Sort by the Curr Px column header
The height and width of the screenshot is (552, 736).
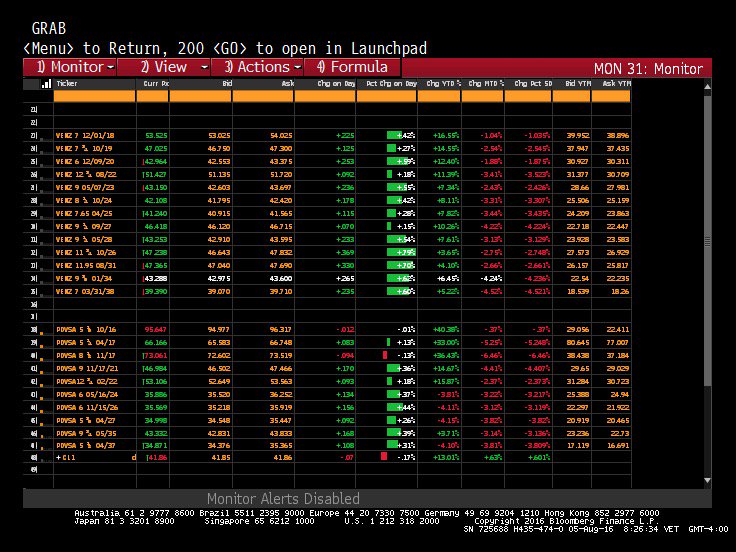click(156, 84)
